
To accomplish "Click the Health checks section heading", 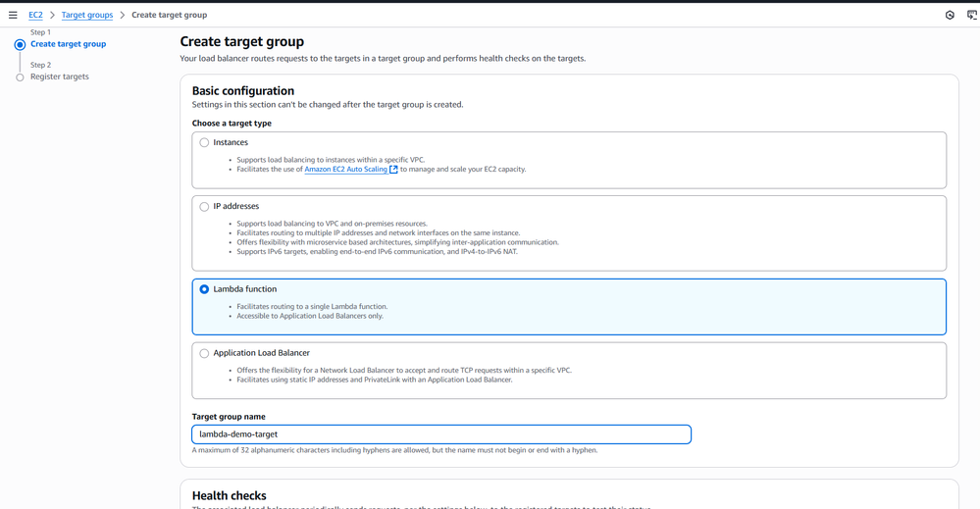I will click(x=229, y=495).
